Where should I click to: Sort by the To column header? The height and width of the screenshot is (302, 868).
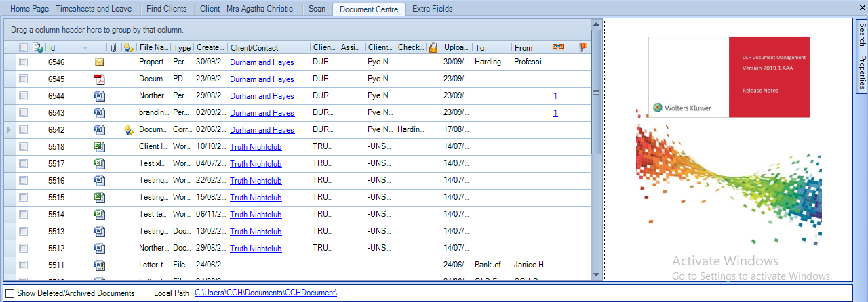pos(492,47)
